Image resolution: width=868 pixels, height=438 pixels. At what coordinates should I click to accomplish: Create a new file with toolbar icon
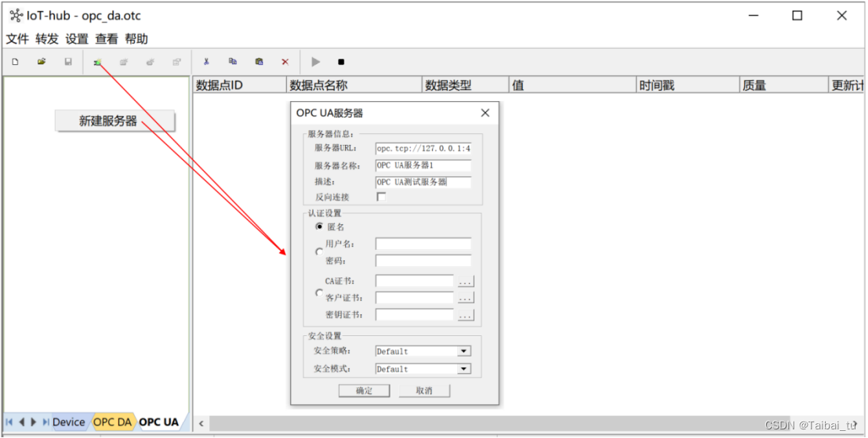click(x=15, y=62)
